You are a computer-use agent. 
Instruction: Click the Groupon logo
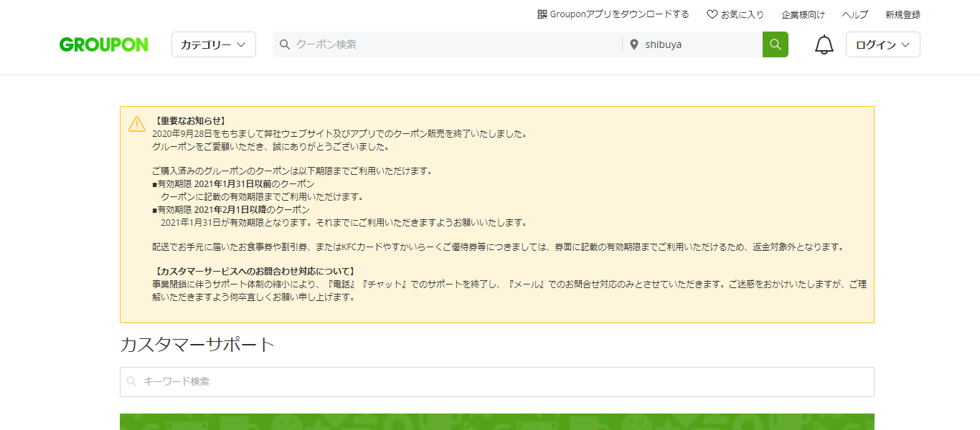[x=104, y=44]
